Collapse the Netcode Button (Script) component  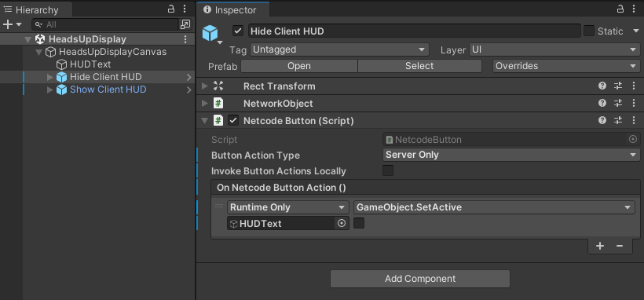(x=204, y=121)
